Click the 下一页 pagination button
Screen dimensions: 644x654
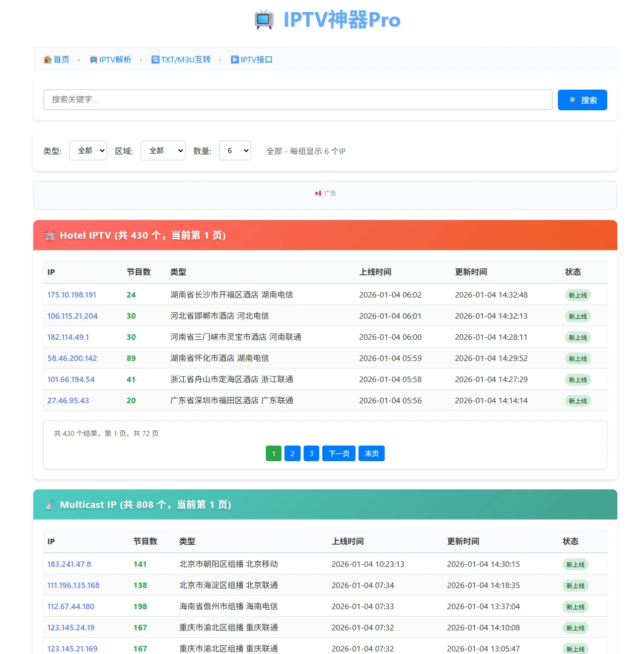(338, 453)
